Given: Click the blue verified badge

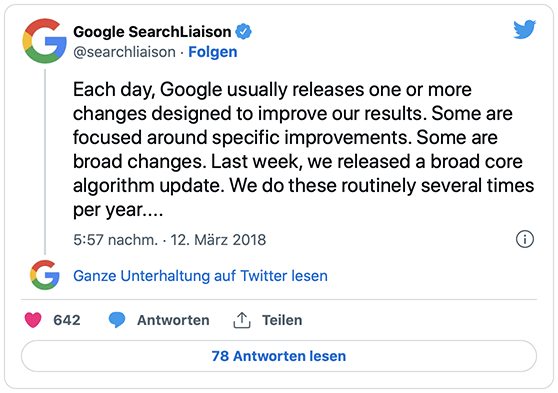Looking at the screenshot, I should point(243,32).
